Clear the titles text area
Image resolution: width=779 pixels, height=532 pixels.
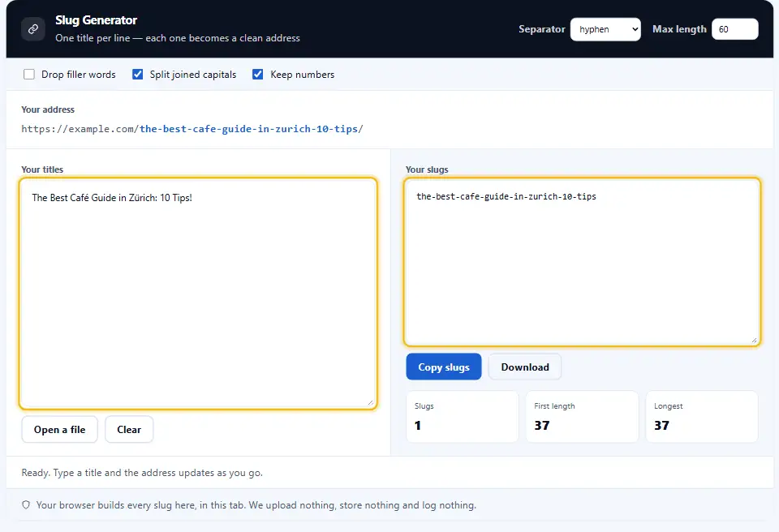tap(129, 430)
